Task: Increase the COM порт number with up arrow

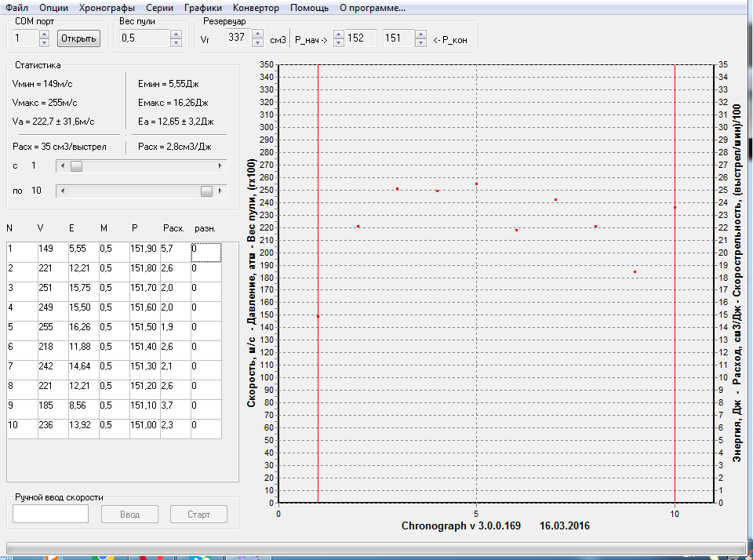Action: 44,35
